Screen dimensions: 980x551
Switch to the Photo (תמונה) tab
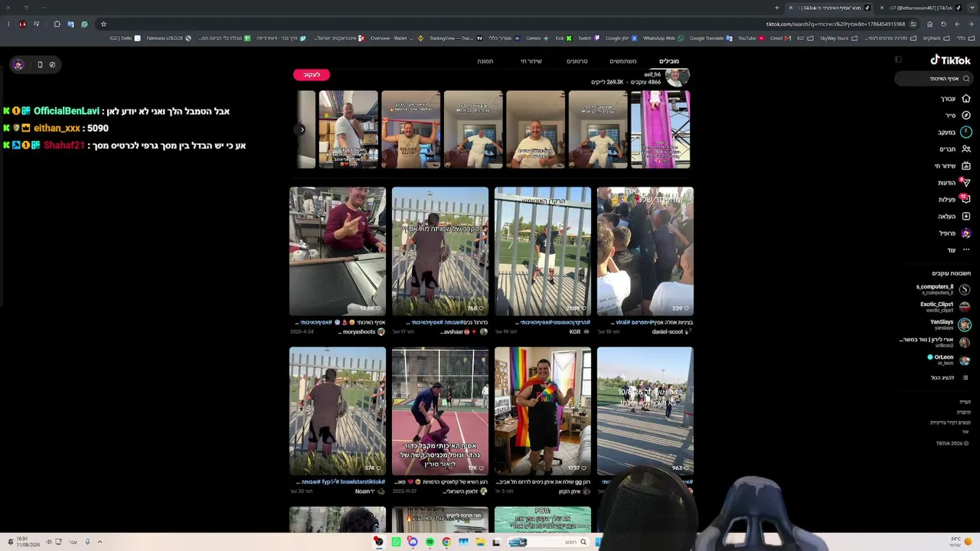[485, 61]
